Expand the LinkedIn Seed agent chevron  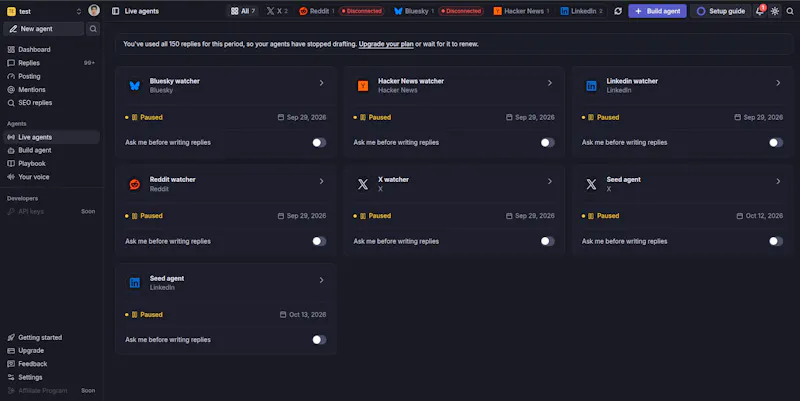321,280
